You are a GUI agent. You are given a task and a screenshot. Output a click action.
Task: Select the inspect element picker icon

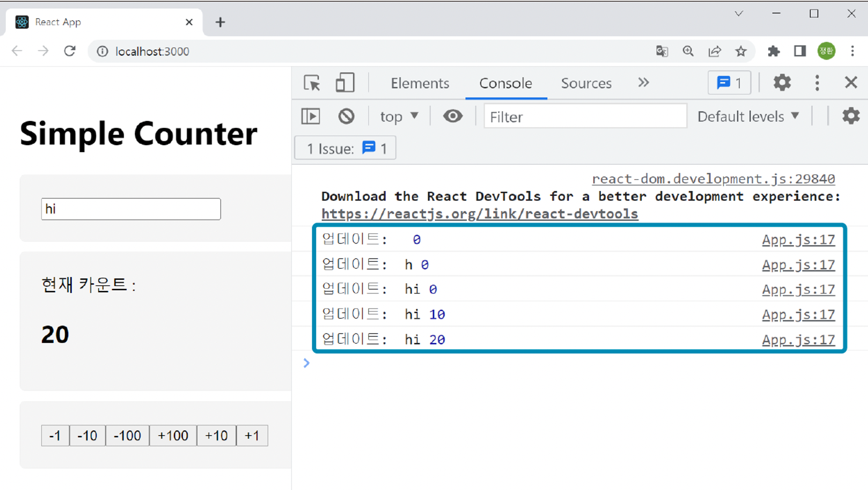312,82
